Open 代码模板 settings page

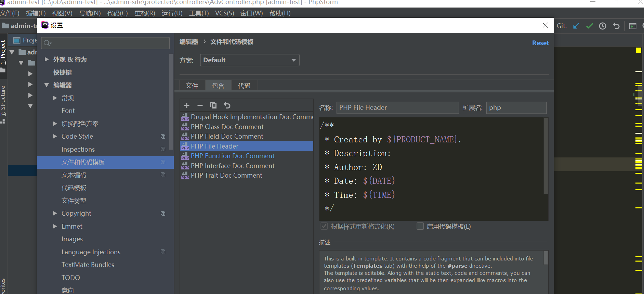coord(74,188)
